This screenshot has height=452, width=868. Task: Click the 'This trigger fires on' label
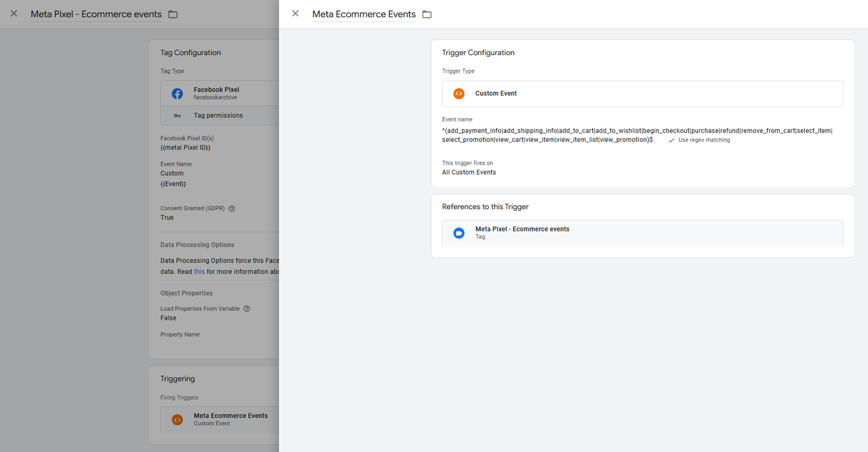(x=468, y=164)
